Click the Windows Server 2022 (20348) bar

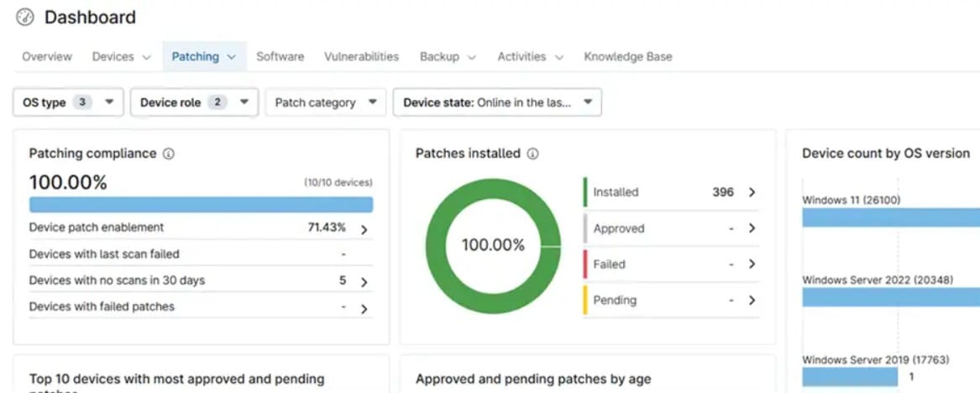click(891, 297)
